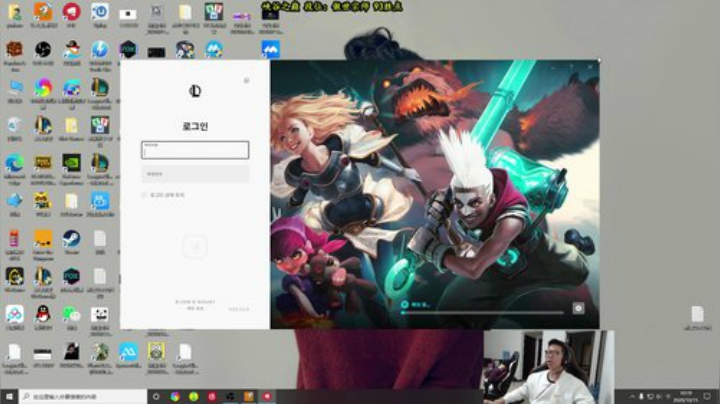The width and height of the screenshot is (720, 404).
Task: Open the green circle app in the taskbar
Action: (193, 396)
